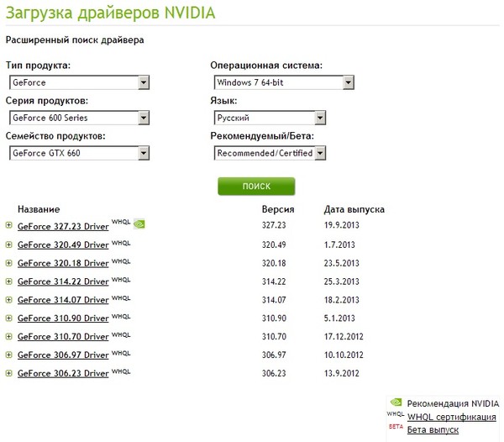Open the Бета выпуск legend link
The image size is (504, 442).
(433, 430)
